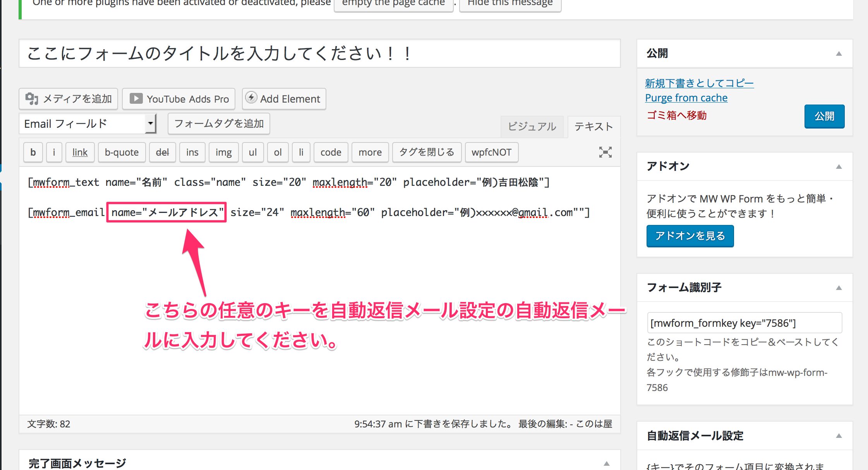The image size is (868, 470).
Task: Insert a blockquote with the b-quote icon
Action: pos(122,152)
